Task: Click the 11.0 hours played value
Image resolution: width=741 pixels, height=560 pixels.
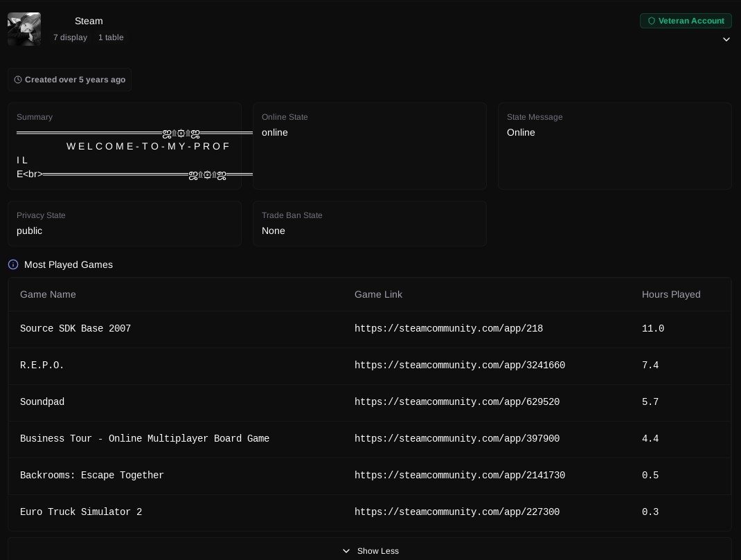Action: pos(652,329)
